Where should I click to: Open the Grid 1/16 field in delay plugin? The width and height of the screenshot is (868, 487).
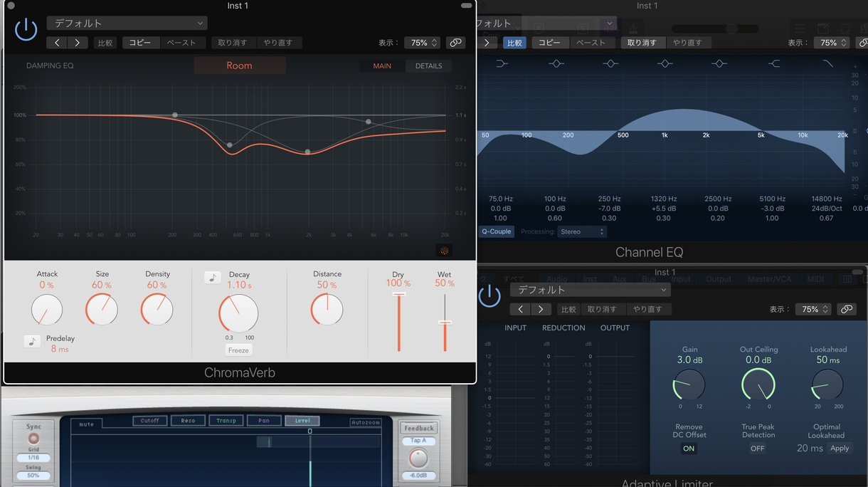[x=33, y=458]
